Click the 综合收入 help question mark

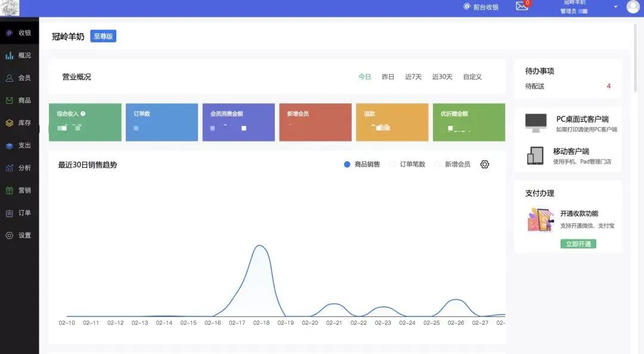(x=83, y=114)
